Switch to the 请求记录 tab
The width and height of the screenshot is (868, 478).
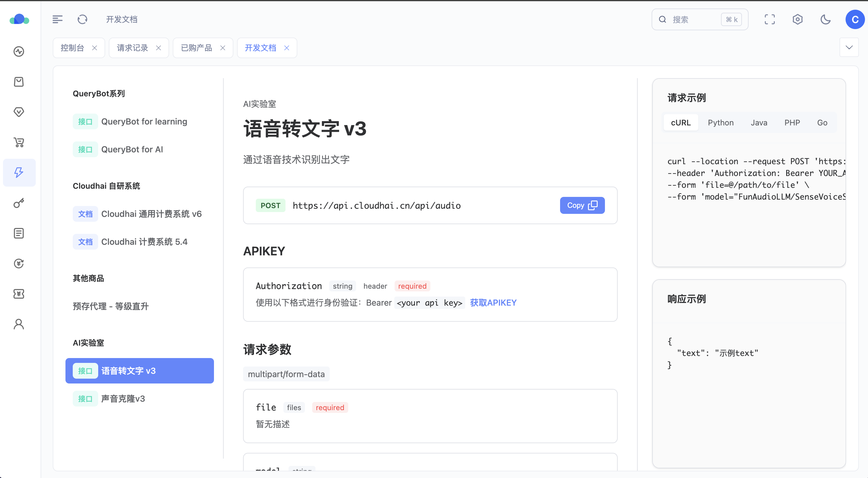tap(132, 48)
